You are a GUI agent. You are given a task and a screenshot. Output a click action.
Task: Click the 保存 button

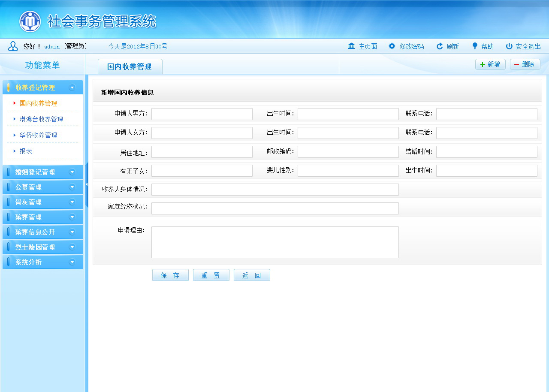pos(170,275)
